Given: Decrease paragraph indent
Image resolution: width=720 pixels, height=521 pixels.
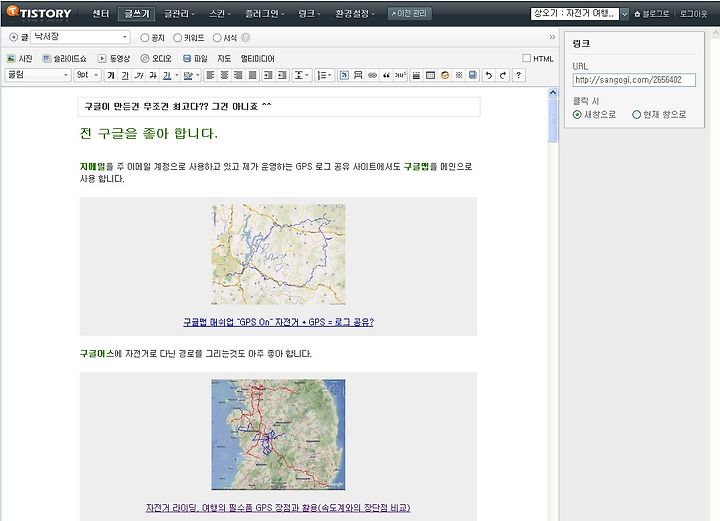Looking at the screenshot, I should click(282, 75).
